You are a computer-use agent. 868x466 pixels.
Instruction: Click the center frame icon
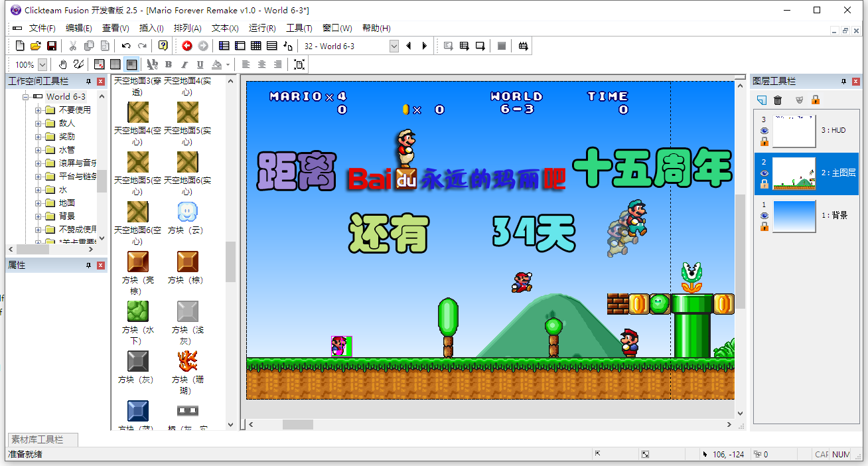299,64
